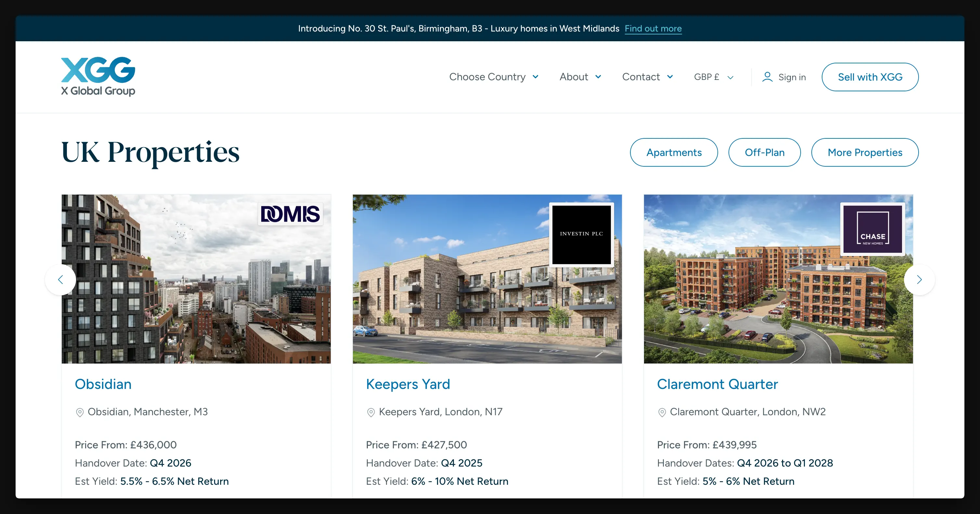Click location pin beside Keepers Yard, London
The width and height of the screenshot is (980, 514).
[370, 412]
